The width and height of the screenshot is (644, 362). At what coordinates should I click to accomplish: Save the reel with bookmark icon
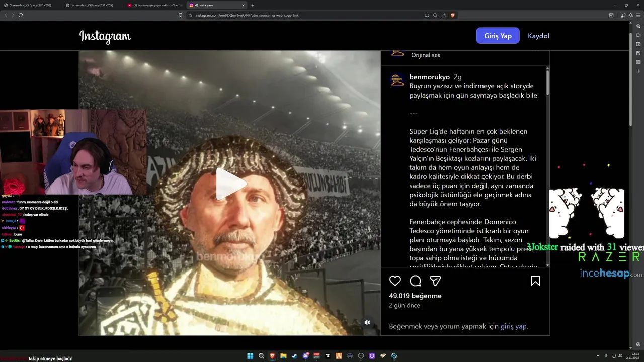point(535,281)
